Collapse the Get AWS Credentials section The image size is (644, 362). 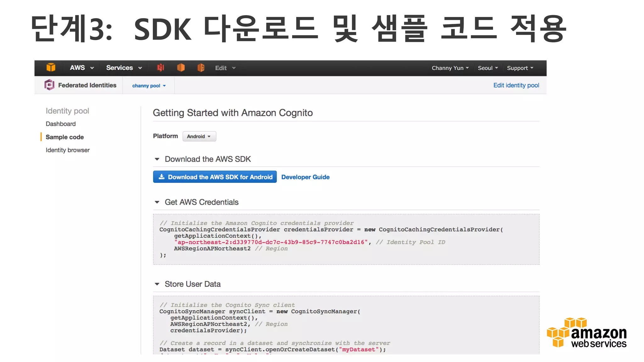click(157, 202)
